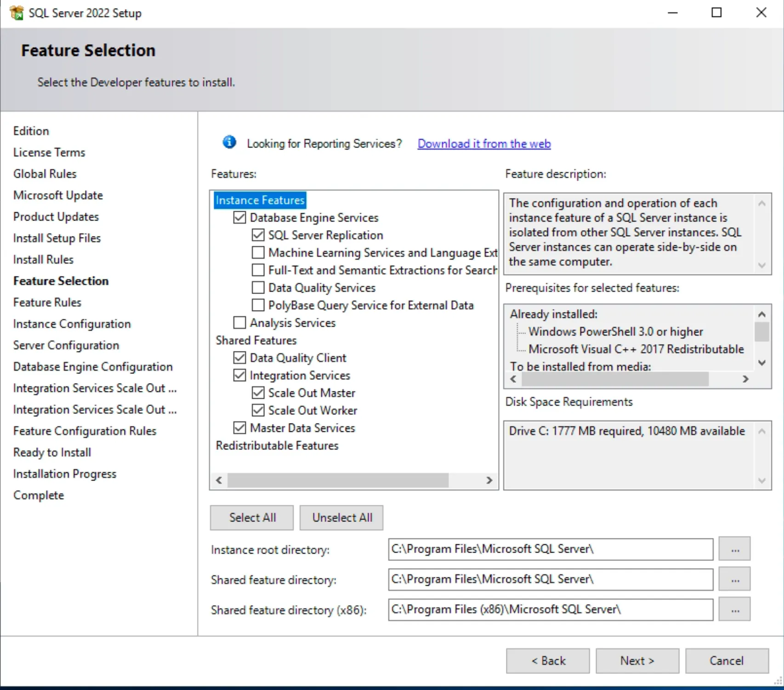Click the Shared feature directory (x86) field
The image size is (784, 690).
coord(551,610)
